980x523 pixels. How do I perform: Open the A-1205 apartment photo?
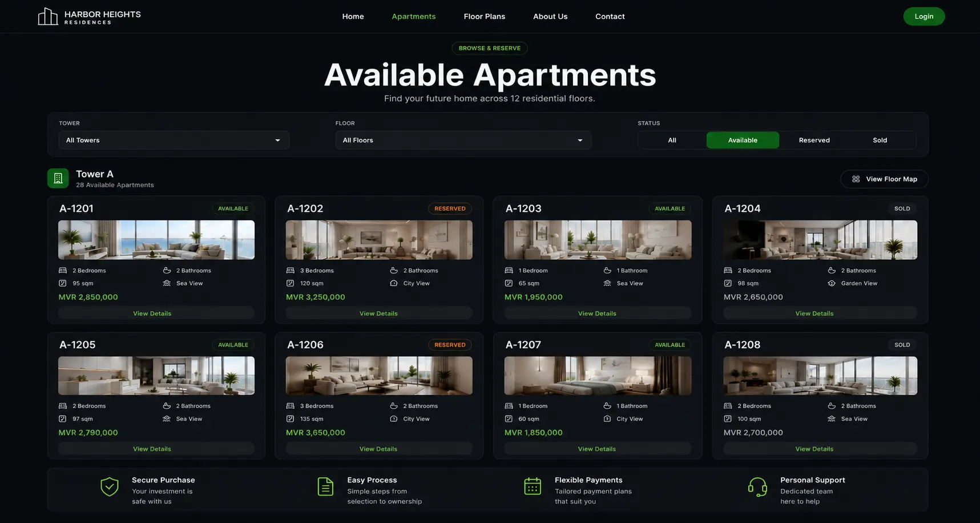[156, 376]
